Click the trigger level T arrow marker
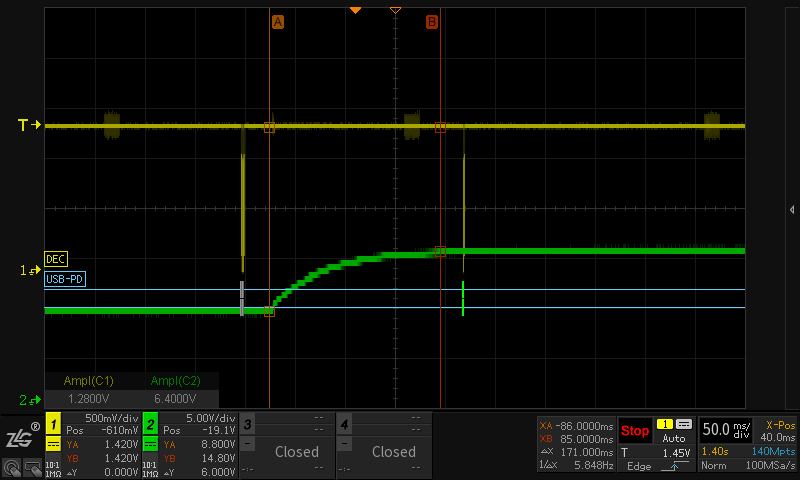This screenshot has width=800, height=480. (x=29, y=125)
